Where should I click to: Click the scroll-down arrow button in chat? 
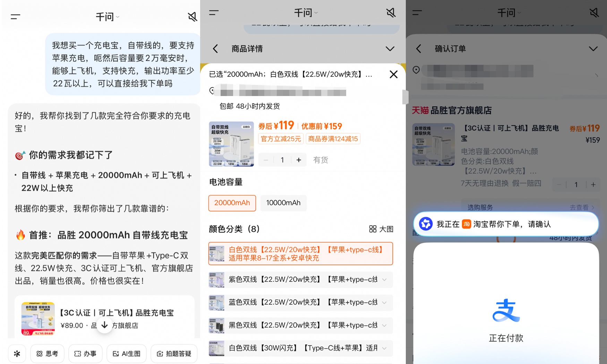(104, 325)
